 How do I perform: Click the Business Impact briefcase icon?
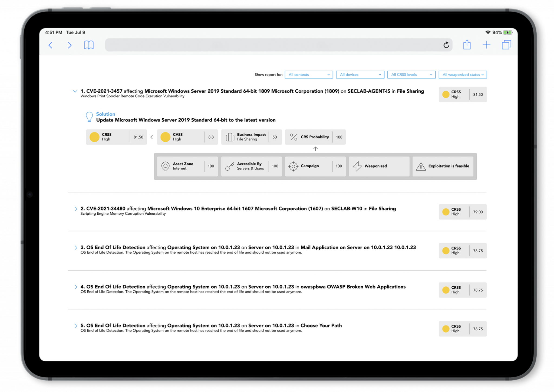tap(230, 137)
